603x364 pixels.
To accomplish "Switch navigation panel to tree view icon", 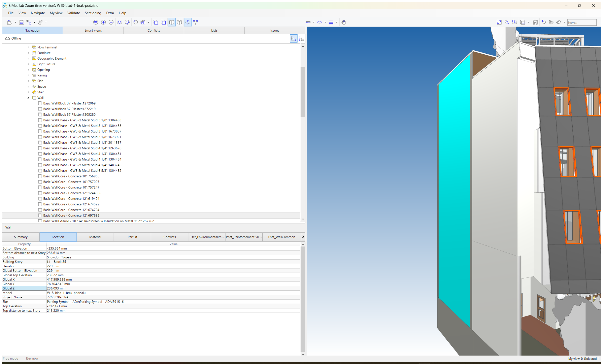I will click(x=293, y=39).
